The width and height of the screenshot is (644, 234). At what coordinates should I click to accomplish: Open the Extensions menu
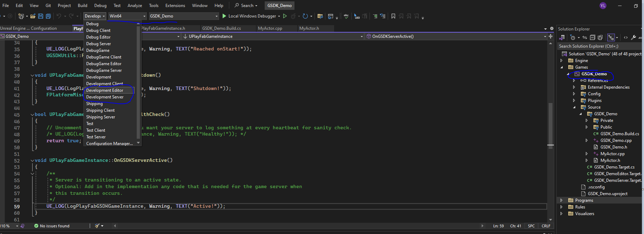click(175, 6)
